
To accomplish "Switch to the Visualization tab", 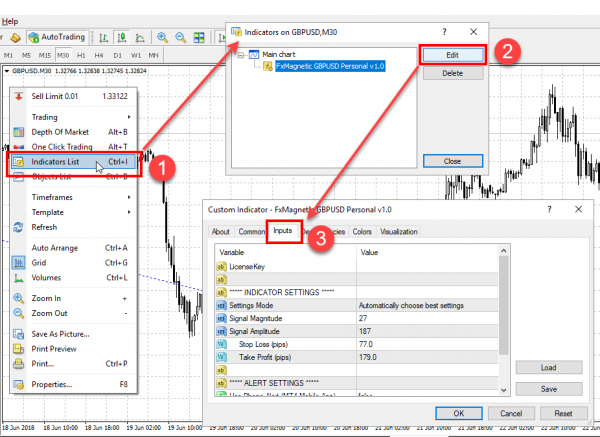I will point(399,232).
